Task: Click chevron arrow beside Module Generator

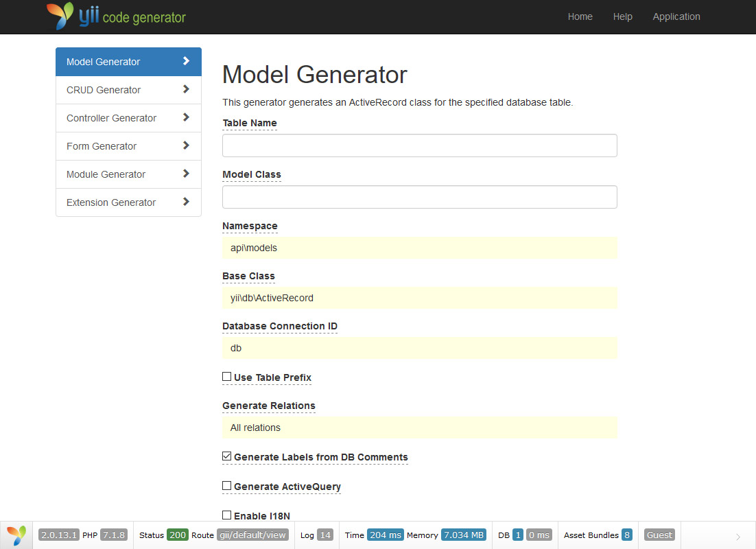Action: click(x=186, y=174)
